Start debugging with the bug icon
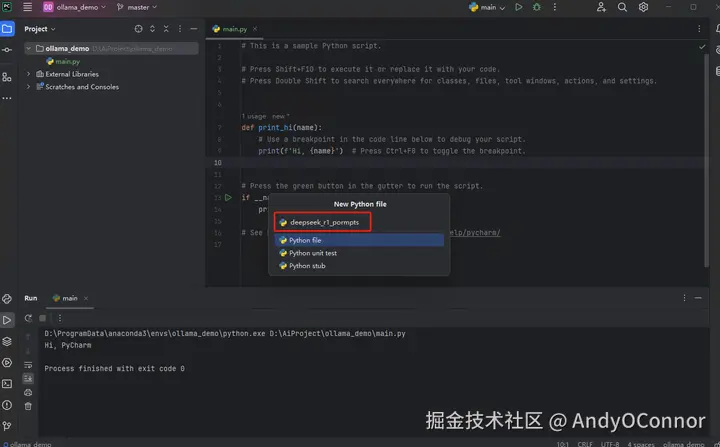 (x=536, y=7)
